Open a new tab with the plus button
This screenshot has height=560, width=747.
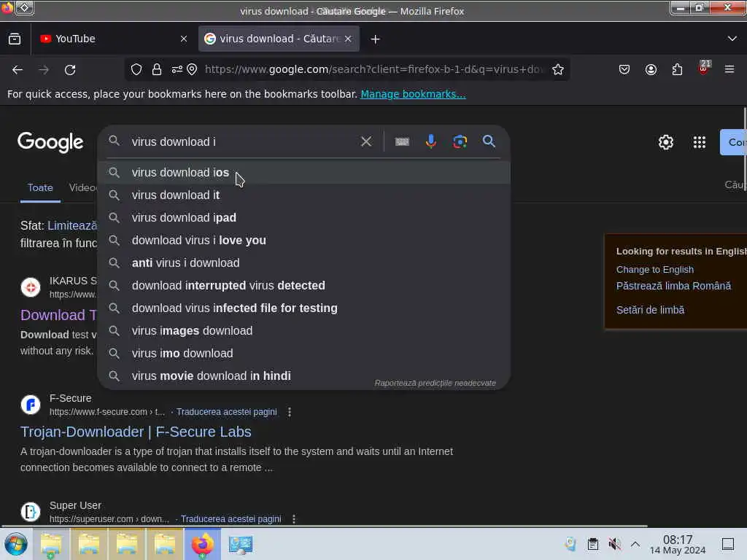pyautogui.click(x=376, y=39)
